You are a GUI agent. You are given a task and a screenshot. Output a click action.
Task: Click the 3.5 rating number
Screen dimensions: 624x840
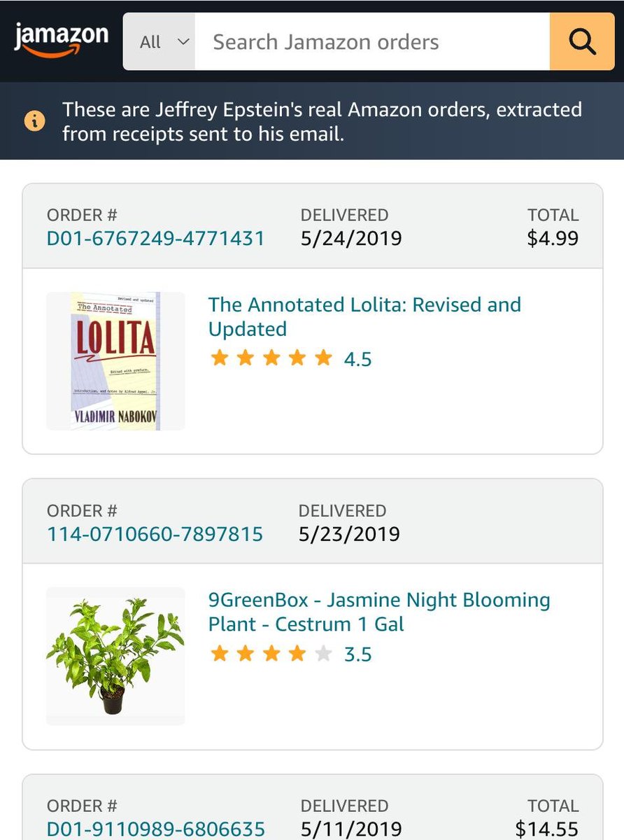pyautogui.click(x=357, y=655)
